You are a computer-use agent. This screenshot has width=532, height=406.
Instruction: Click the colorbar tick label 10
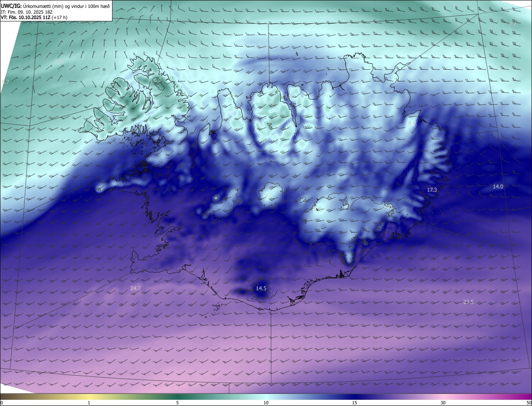point(266,403)
